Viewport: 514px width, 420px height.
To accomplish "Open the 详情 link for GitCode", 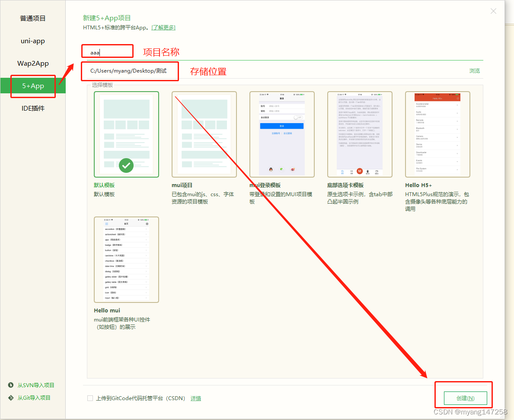I will tap(196, 398).
